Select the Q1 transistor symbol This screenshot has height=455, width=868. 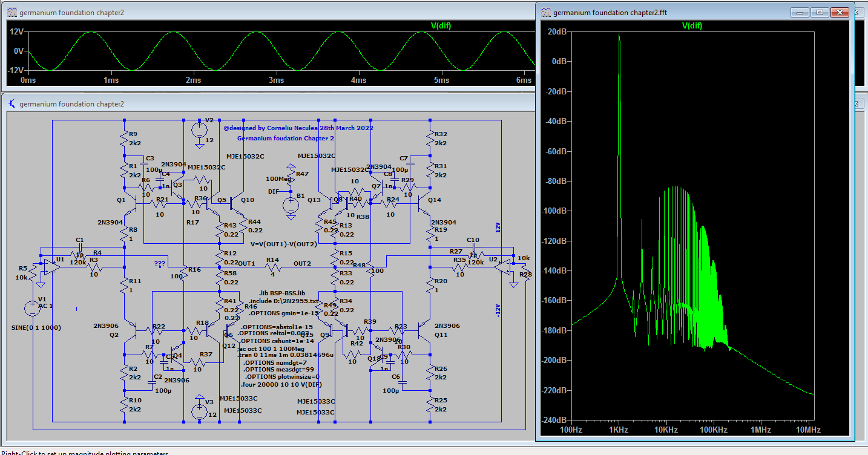pos(130,205)
